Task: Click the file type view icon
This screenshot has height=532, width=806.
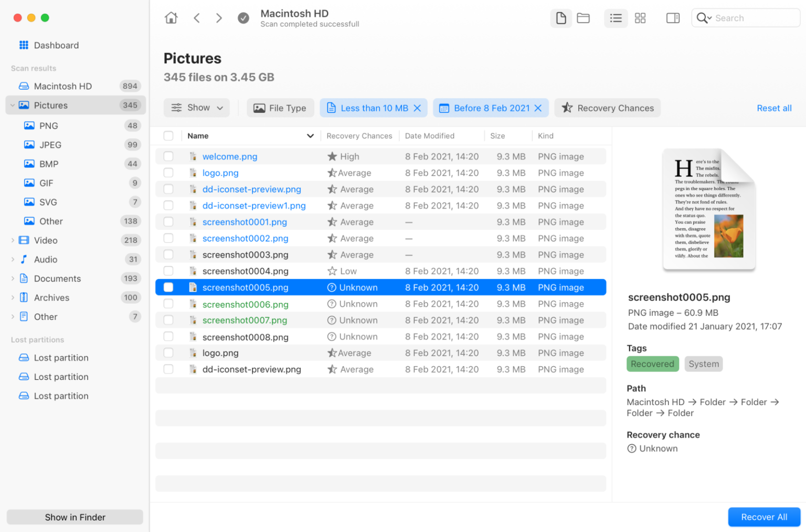Action: coord(561,18)
